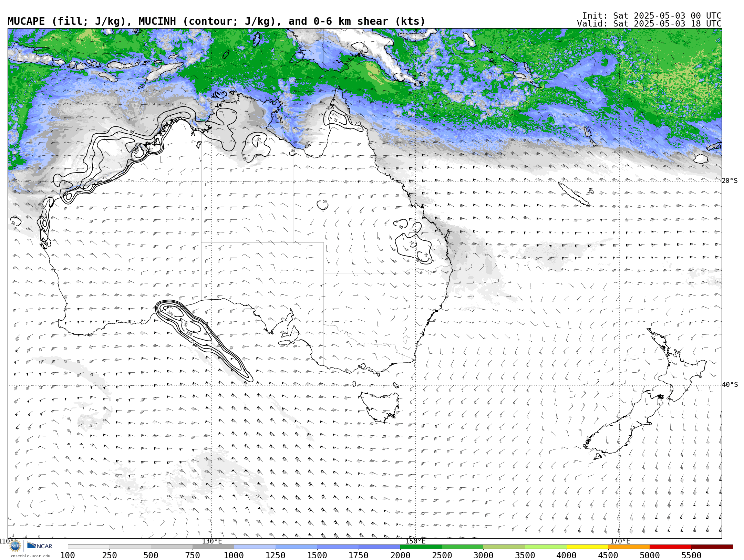Click the colorbar tick label 2000

pyautogui.click(x=400, y=555)
